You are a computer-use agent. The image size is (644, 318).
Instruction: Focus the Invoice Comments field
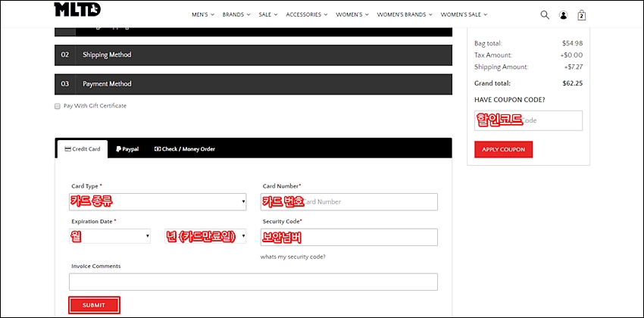click(253, 282)
